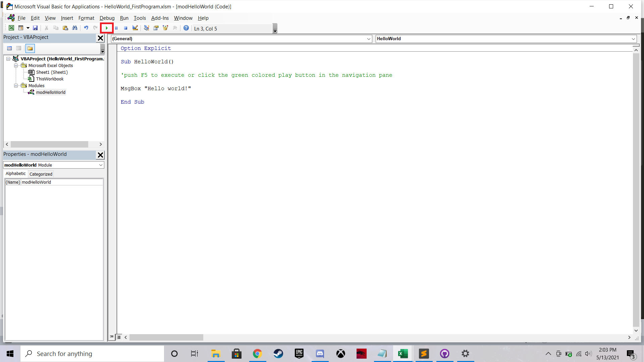Click the code window horizontal scrollbar thumb
The image size is (644, 362).
166,337
